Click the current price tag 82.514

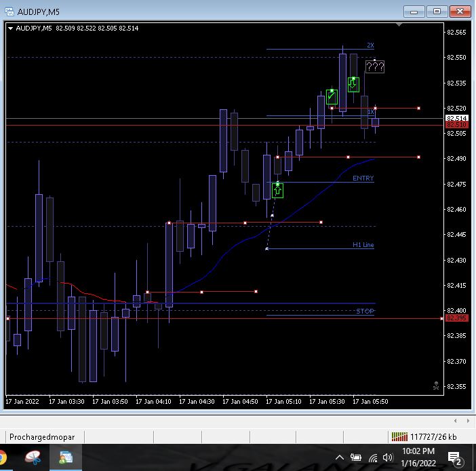[x=456, y=118]
